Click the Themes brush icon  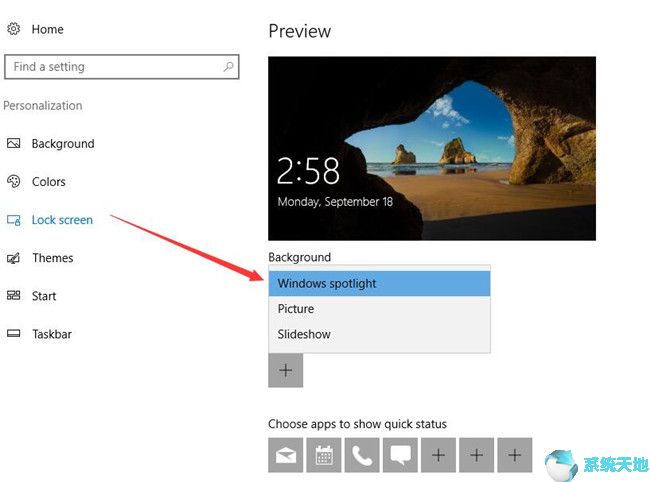pyautogui.click(x=13, y=258)
